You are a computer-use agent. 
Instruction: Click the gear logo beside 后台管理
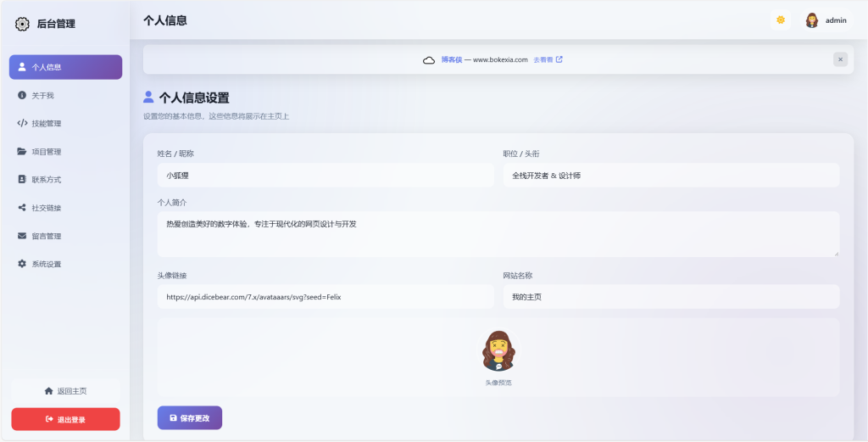coord(22,24)
